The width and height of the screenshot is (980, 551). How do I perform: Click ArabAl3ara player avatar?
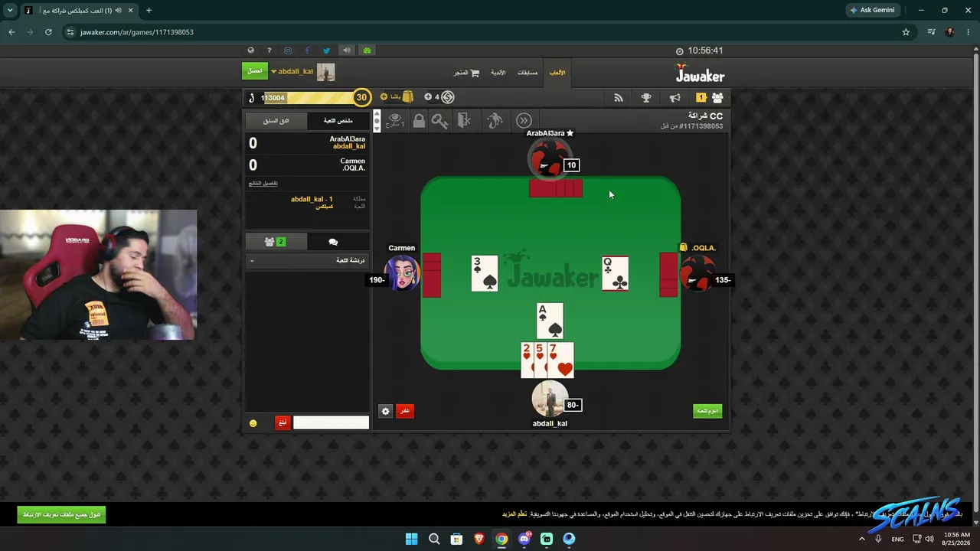coord(548,158)
